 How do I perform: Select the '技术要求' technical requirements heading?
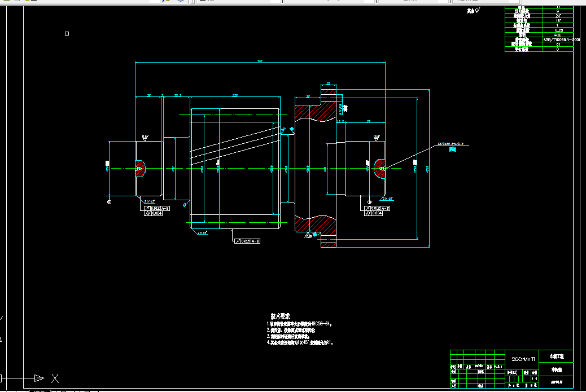click(x=280, y=316)
